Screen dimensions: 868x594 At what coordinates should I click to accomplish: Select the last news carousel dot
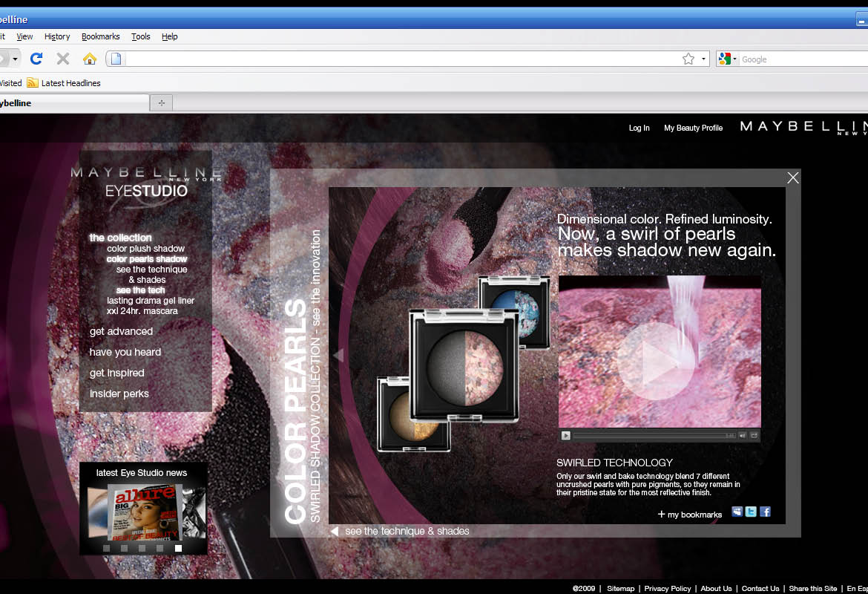pos(178,548)
